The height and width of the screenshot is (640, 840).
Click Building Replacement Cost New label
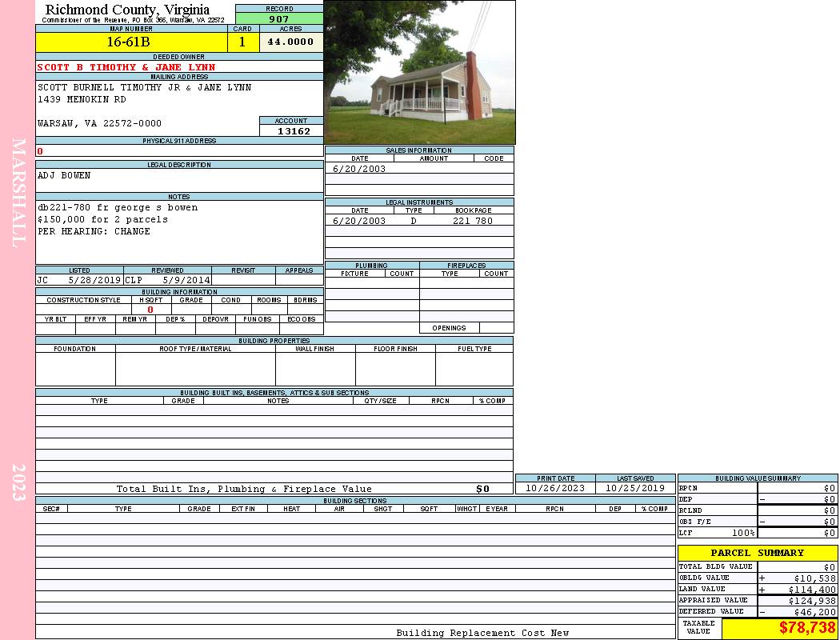482,633
